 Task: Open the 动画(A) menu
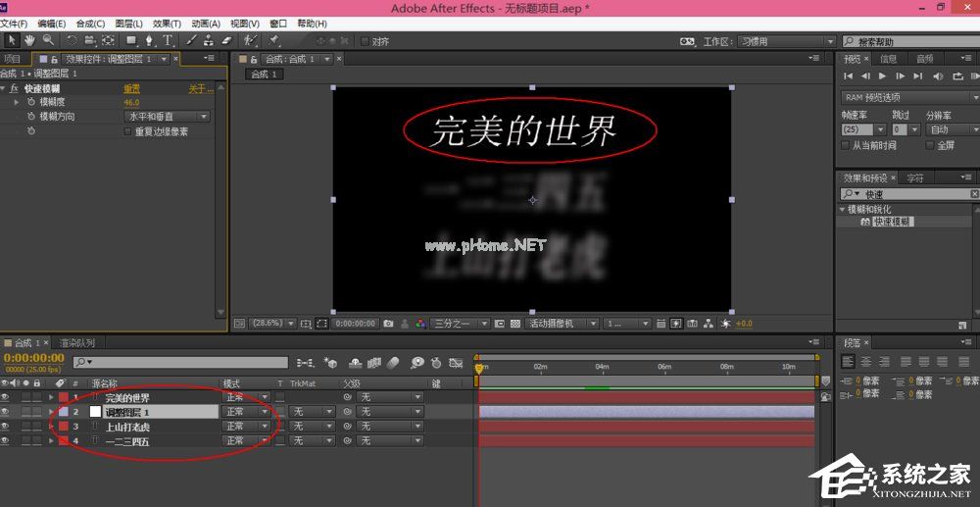[206, 24]
